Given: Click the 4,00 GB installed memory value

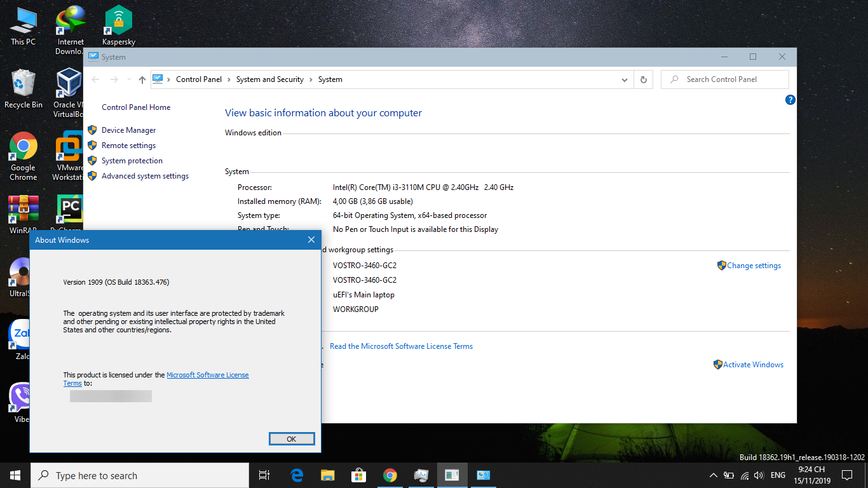Looking at the screenshot, I should 373,201.
